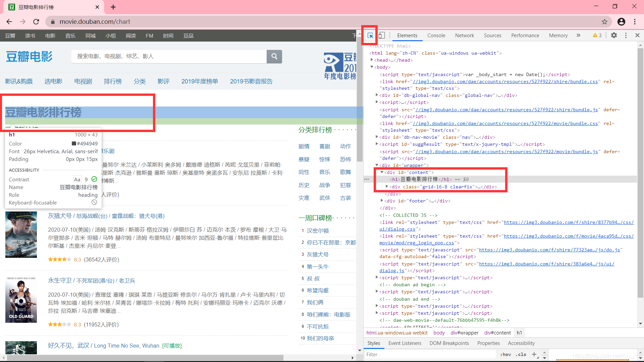This screenshot has height=362, width=644.
Task: Open DevTools three-dot customize menu
Action: pos(626,35)
